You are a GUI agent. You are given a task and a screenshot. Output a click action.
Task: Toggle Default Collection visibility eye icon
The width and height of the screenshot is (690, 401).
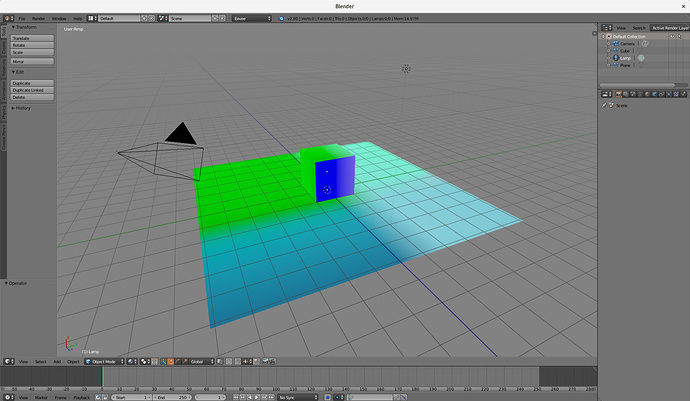[672, 37]
